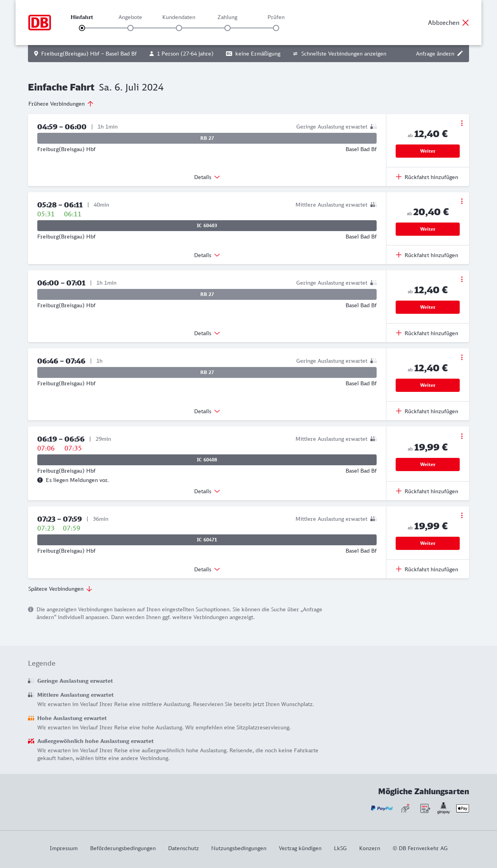Click the PayPal payment logo
The width and height of the screenshot is (497, 868).
coord(382,808)
